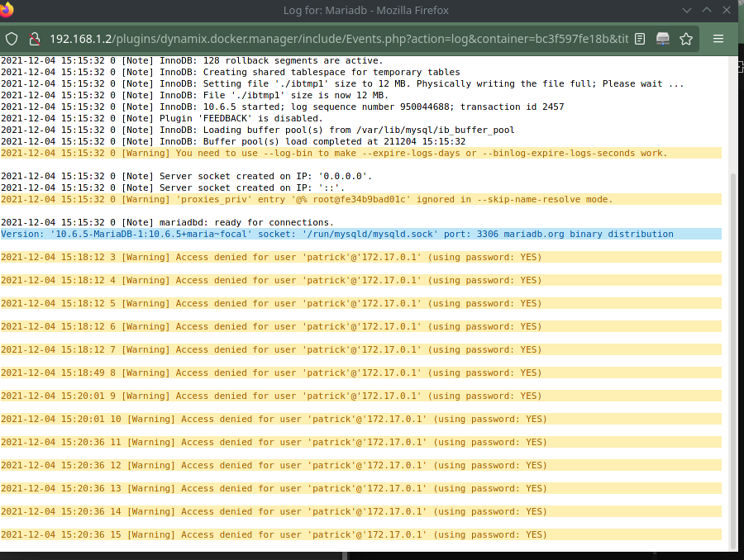Image resolution: width=744 pixels, height=560 pixels.
Task: Click Access denied warning with id 13
Action: click(360, 488)
